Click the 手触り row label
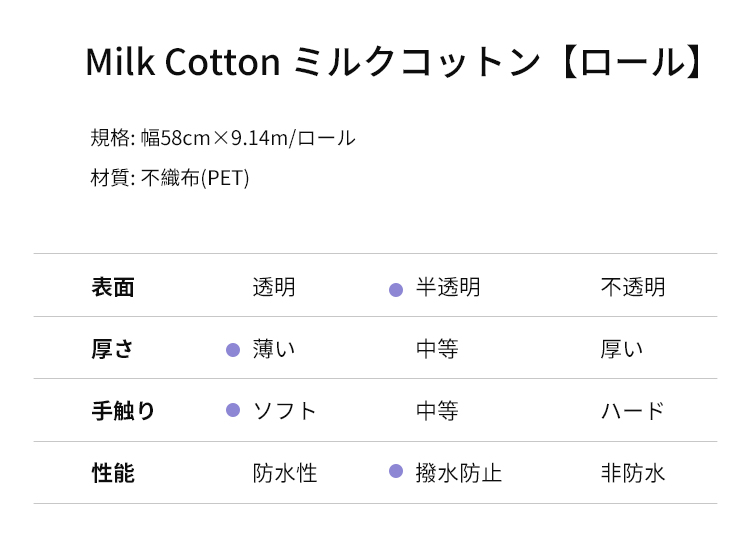This screenshot has width=751, height=550. (123, 411)
